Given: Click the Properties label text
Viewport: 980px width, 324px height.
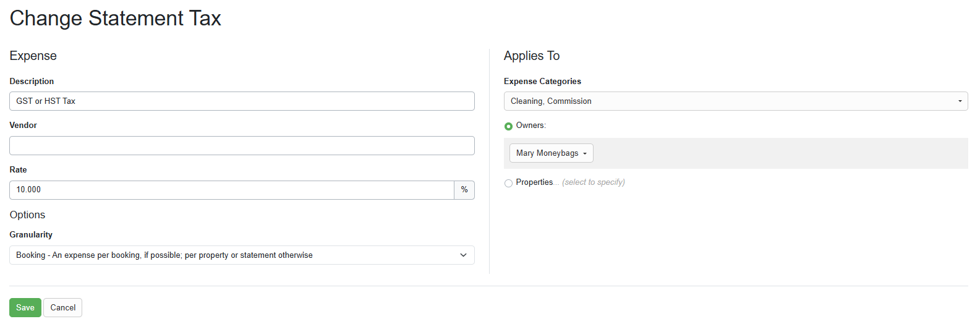Looking at the screenshot, I should (x=534, y=182).
